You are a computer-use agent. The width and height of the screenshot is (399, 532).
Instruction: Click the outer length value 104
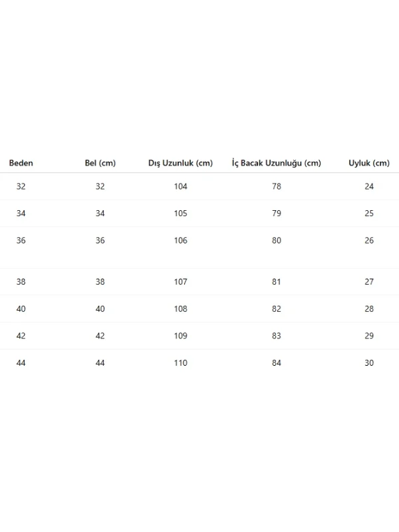(180, 186)
